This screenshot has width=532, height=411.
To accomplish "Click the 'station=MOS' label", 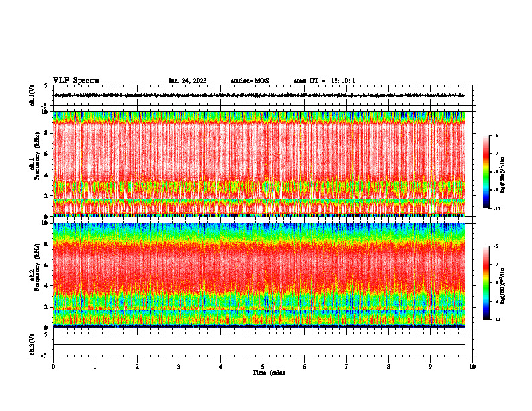I will coord(250,81).
